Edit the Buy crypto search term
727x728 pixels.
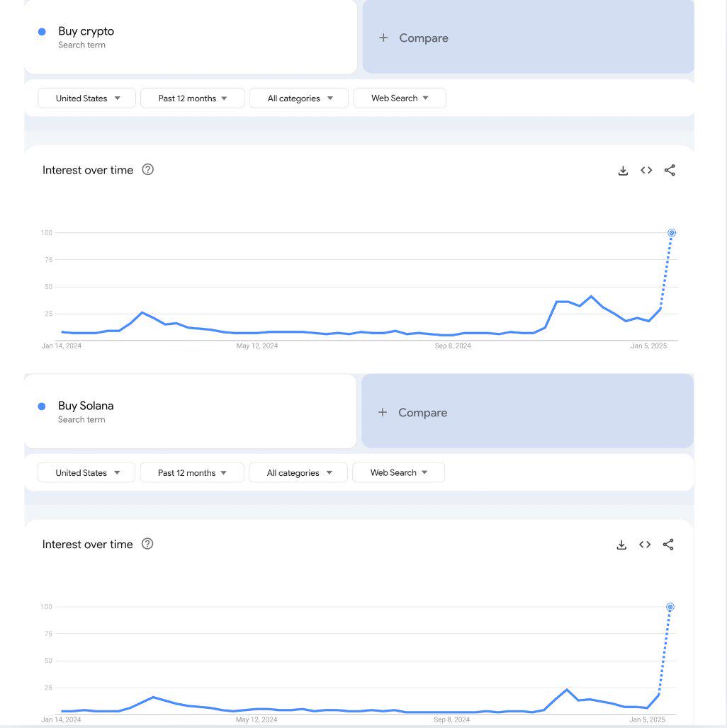click(191, 37)
